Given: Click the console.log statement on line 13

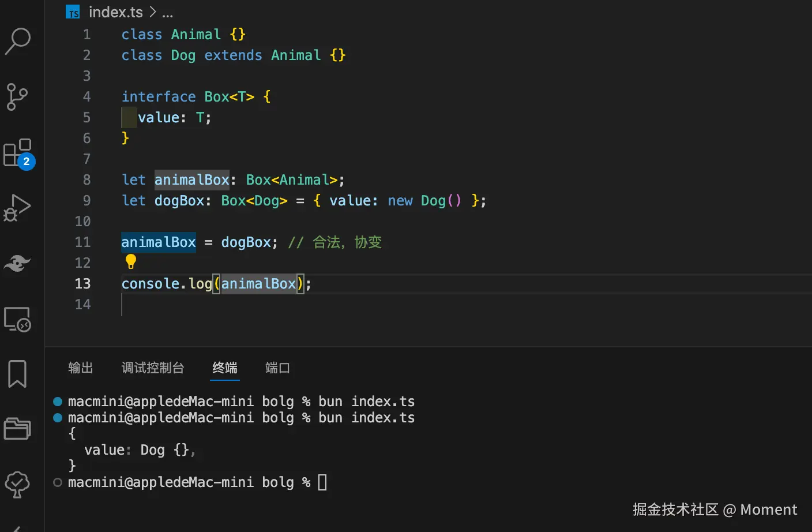Looking at the screenshot, I should point(167,283).
